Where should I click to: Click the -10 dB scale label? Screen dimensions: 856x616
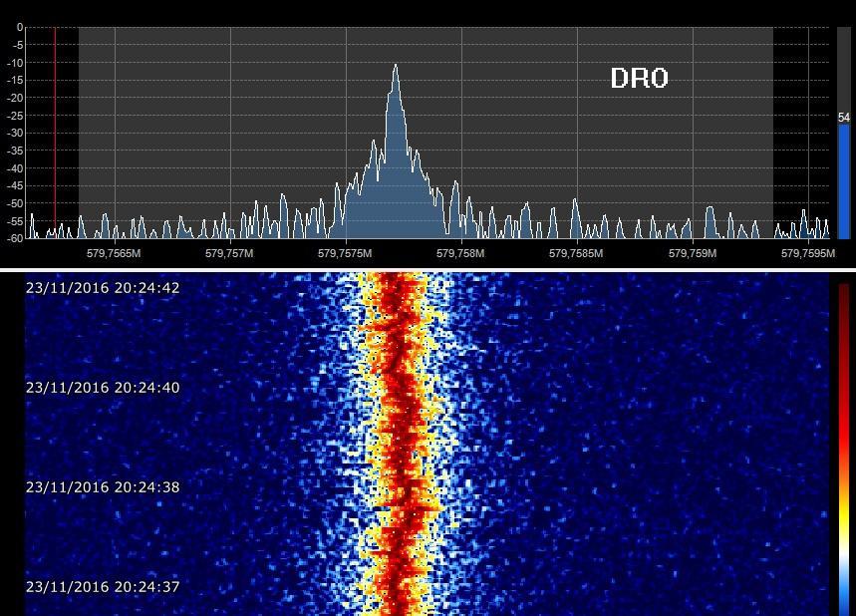pyautogui.click(x=16, y=64)
